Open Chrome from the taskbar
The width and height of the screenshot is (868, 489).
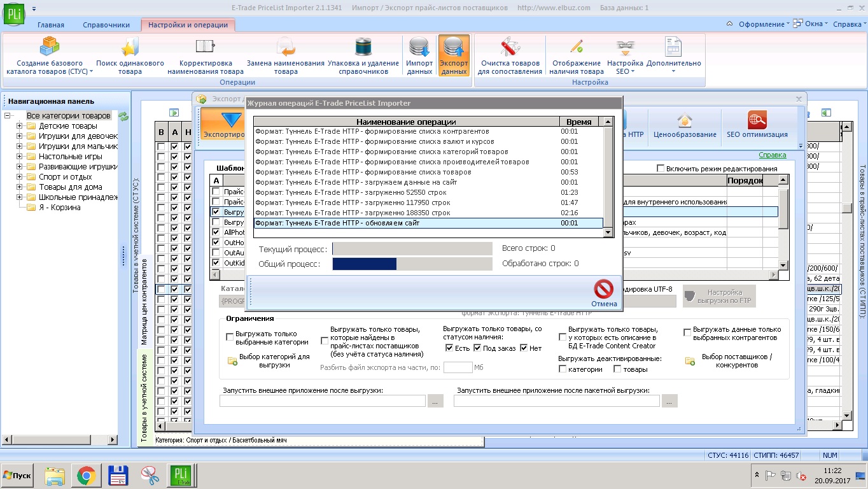86,476
